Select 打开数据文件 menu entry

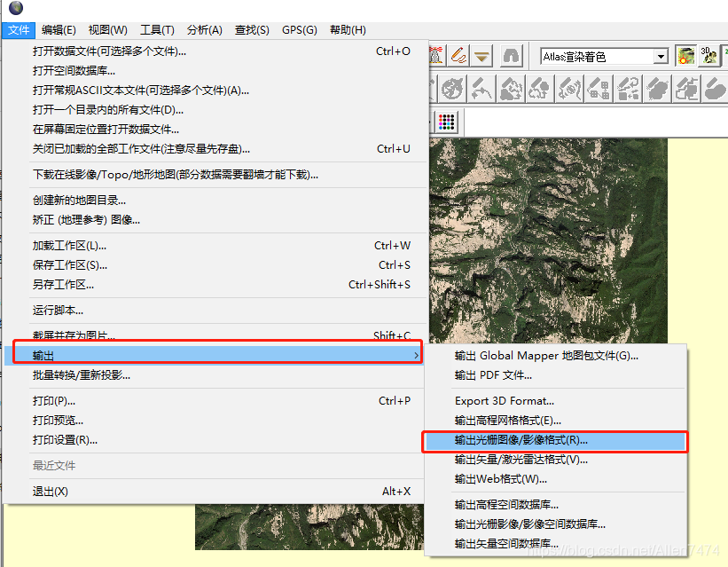coord(109,51)
